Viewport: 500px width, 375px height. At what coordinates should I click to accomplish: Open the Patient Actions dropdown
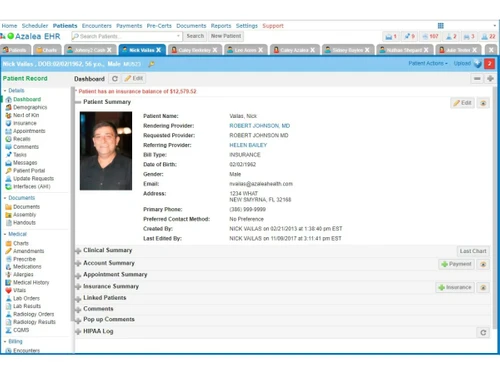pos(428,63)
